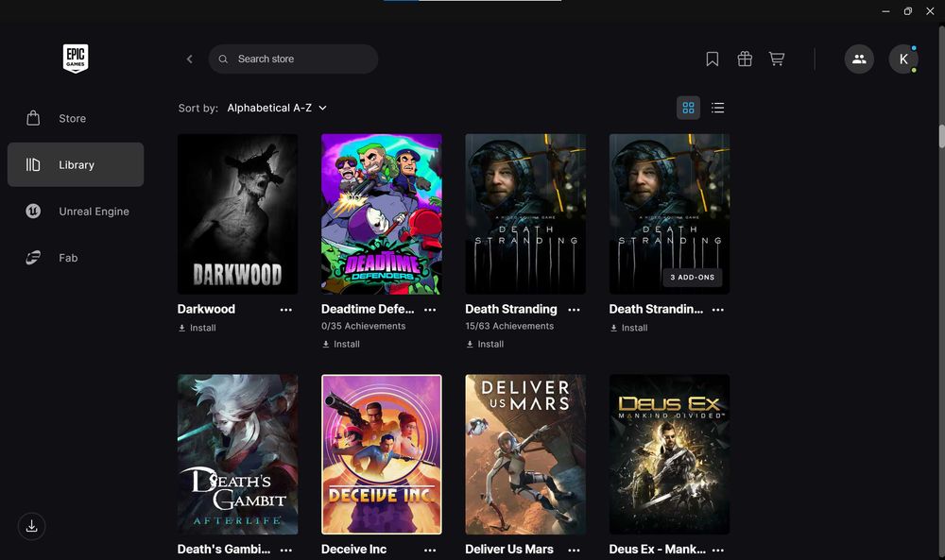Click the Deus Ex - Mank... title
This screenshot has height=560, width=945.
(x=657, y=550)
